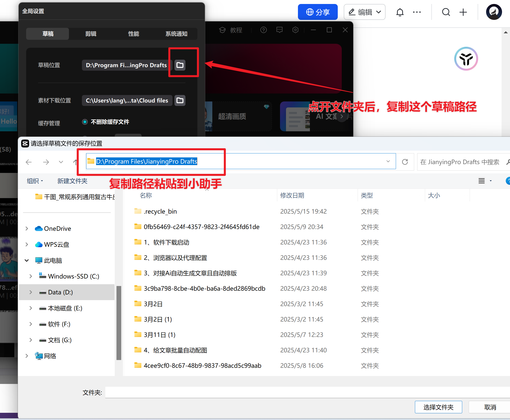This screenshot has height=420, width=510.
Task: Click the 文件夹 name input field
Action: click(x=307, y=392)
